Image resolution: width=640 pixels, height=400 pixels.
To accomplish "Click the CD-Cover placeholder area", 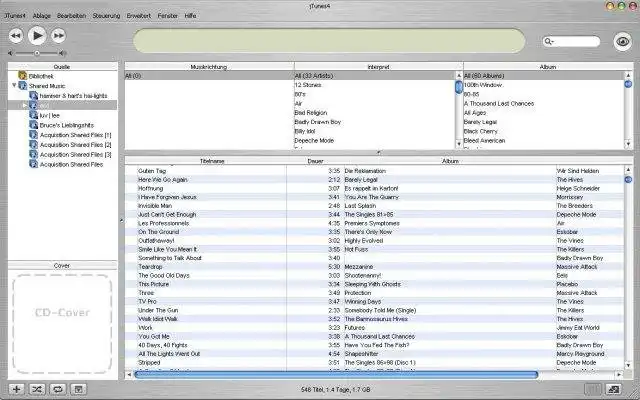I will click(62, 324).
